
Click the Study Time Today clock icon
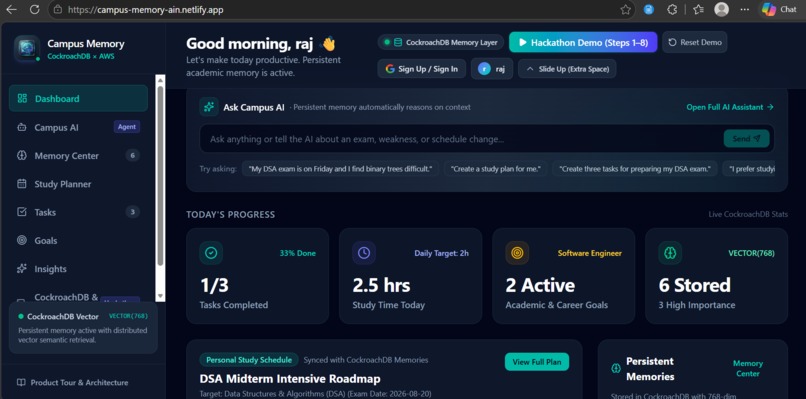(x=364, y=253)
